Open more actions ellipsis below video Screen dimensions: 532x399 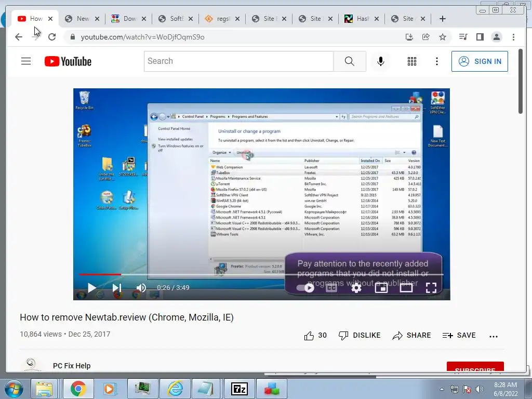click(x=494, y=336)
